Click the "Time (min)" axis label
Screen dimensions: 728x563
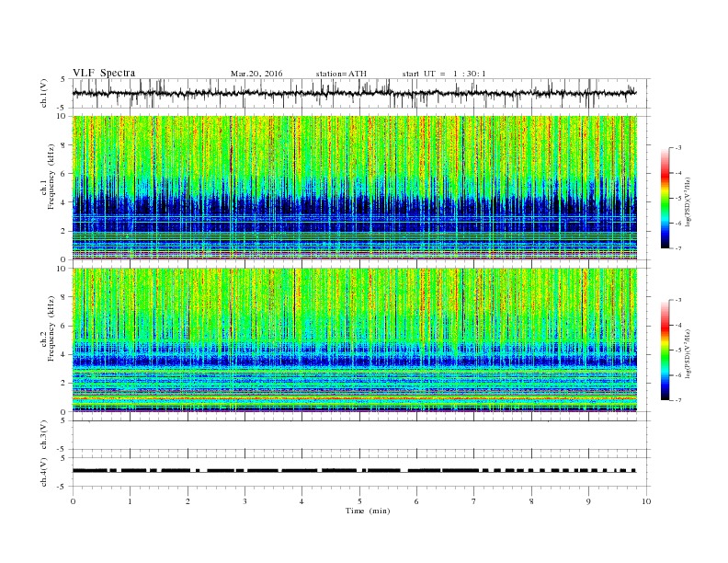coord(368,511)
